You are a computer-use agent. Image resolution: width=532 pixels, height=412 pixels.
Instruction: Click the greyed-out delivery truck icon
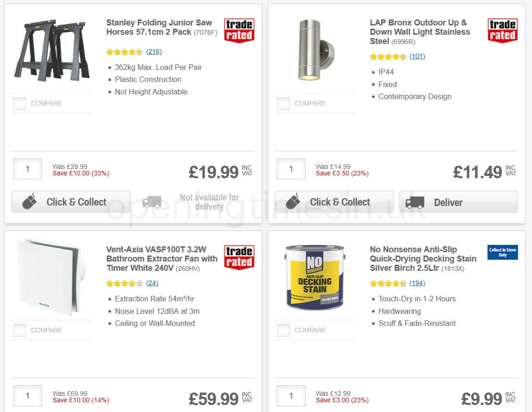pos(152,202)
